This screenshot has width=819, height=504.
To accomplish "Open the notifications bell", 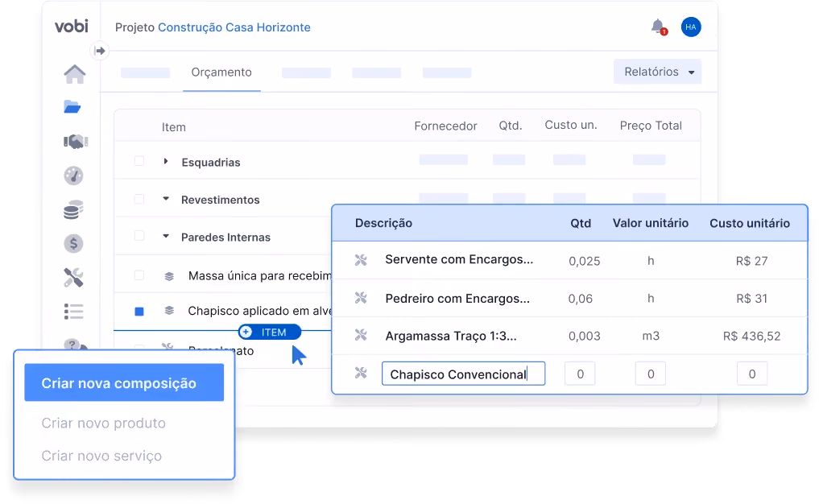I will pyautogui.click(x=659, y=27).
